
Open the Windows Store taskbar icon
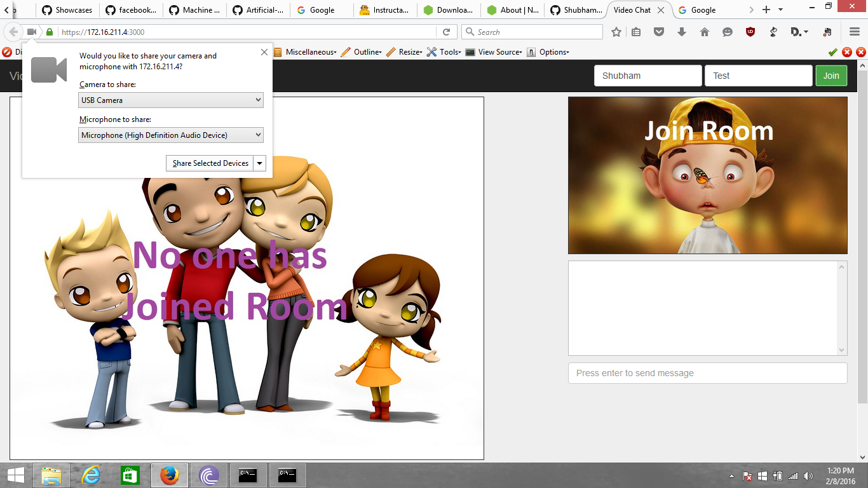pos(130,475)
